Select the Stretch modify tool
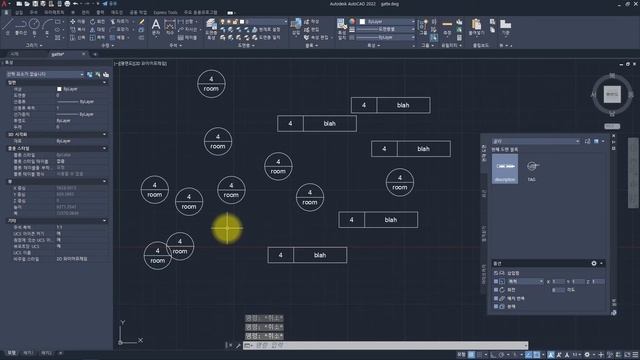The image size is (640, 360). tap(78, 38)
